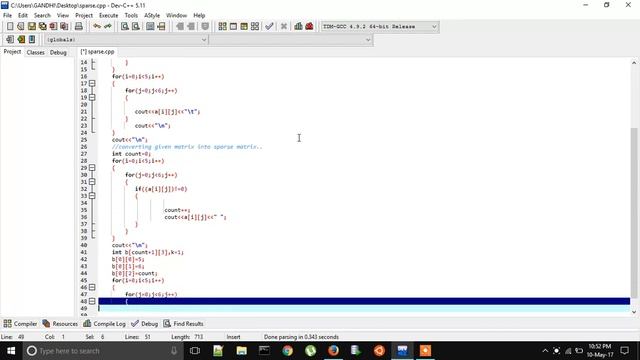Click the Open file toolbar icon
Screen dimensions: 640x360
point(21,27)
